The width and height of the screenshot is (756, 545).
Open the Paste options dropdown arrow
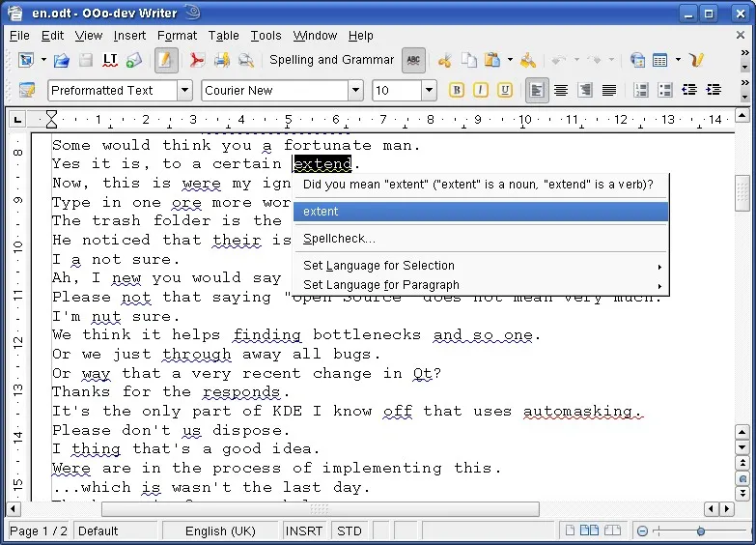[x=510, y=60]
